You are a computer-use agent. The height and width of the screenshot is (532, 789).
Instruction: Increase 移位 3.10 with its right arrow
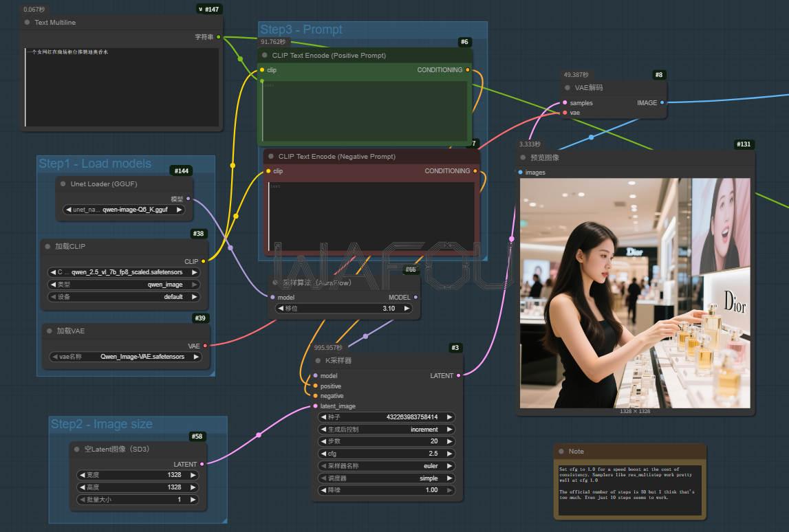point(407,308)
